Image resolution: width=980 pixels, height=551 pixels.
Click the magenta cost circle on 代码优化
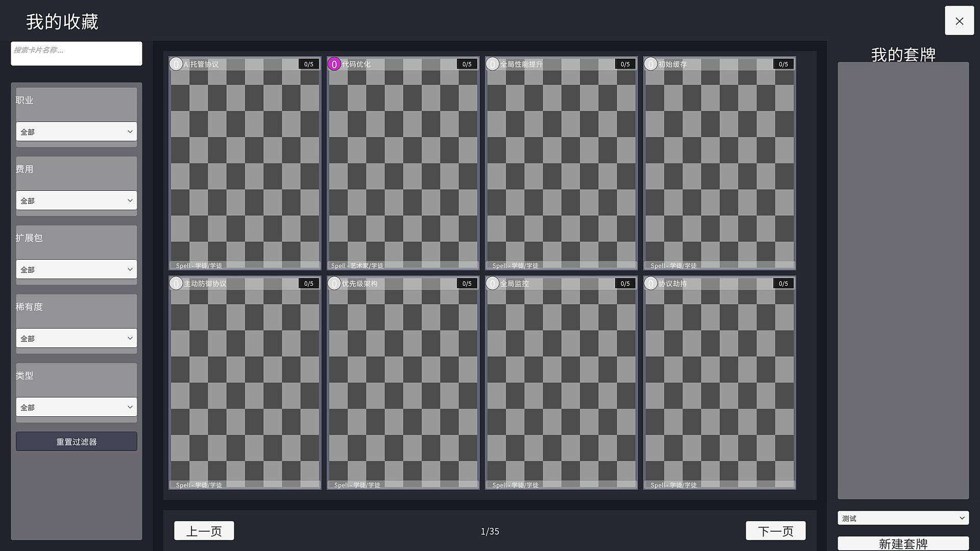(x=334, y=64)
